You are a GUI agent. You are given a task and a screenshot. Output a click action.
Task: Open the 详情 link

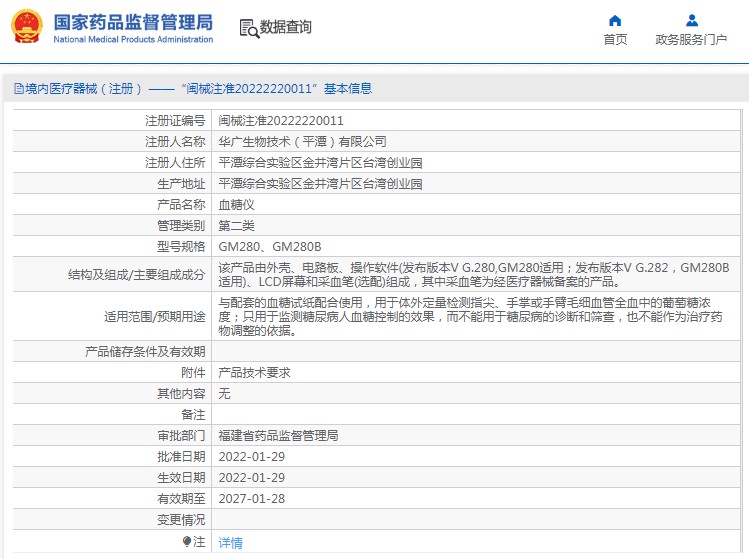pyautogui.click(x=230, y=542)
